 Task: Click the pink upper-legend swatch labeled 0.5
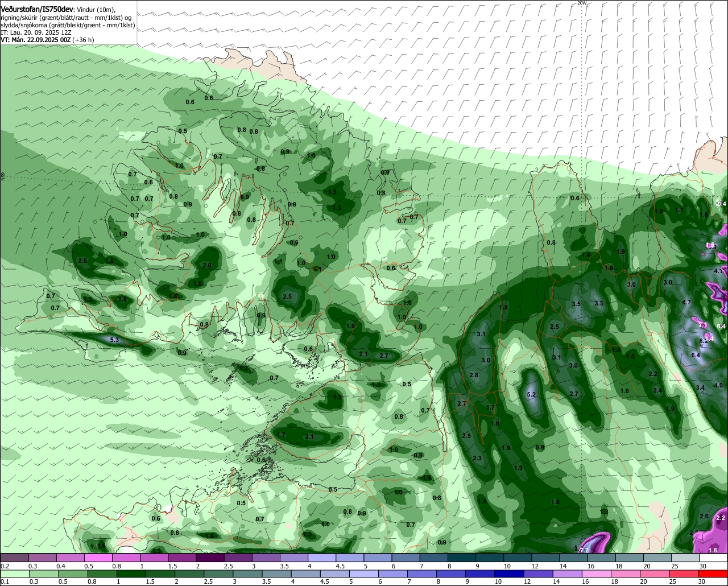tap(98, 558)
